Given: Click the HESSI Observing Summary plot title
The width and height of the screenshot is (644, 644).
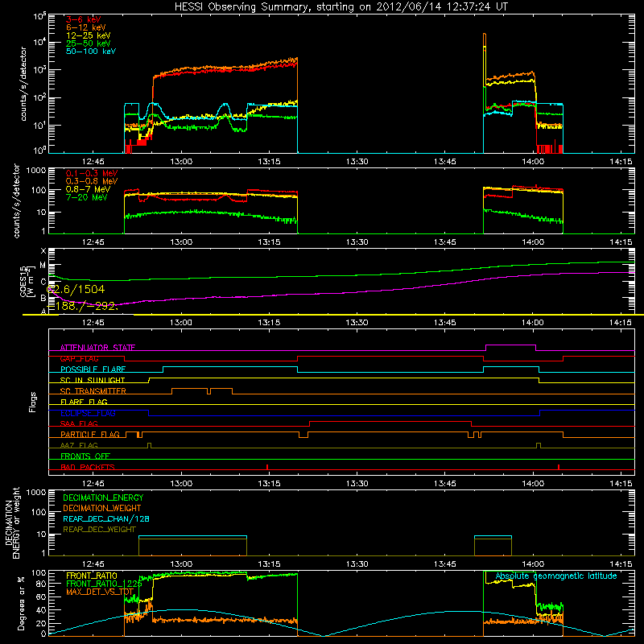Looking at the screenshot, I should point(341,7).
